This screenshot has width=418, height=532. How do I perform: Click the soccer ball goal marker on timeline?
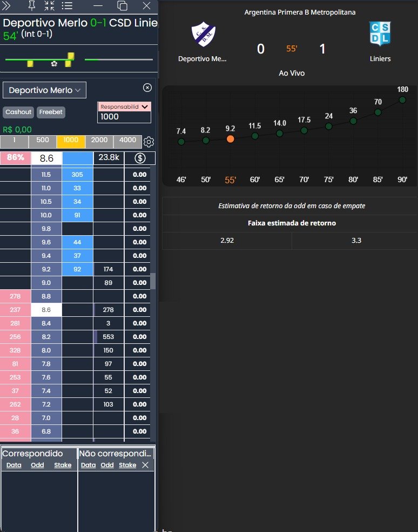[54, 63]
